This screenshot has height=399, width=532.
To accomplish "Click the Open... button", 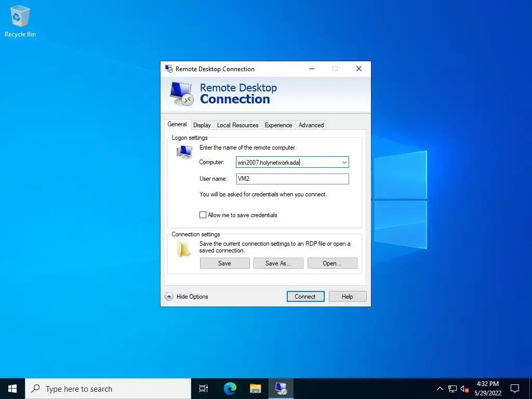I will point(332,263).
